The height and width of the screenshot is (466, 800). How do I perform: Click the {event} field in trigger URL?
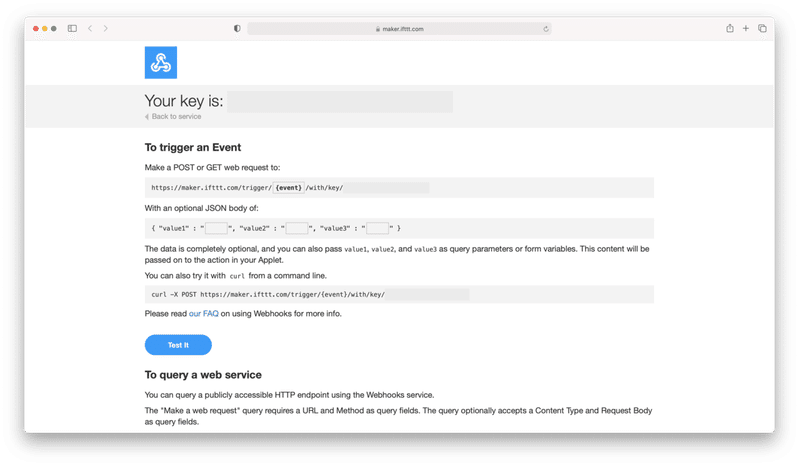click(289, 188)
